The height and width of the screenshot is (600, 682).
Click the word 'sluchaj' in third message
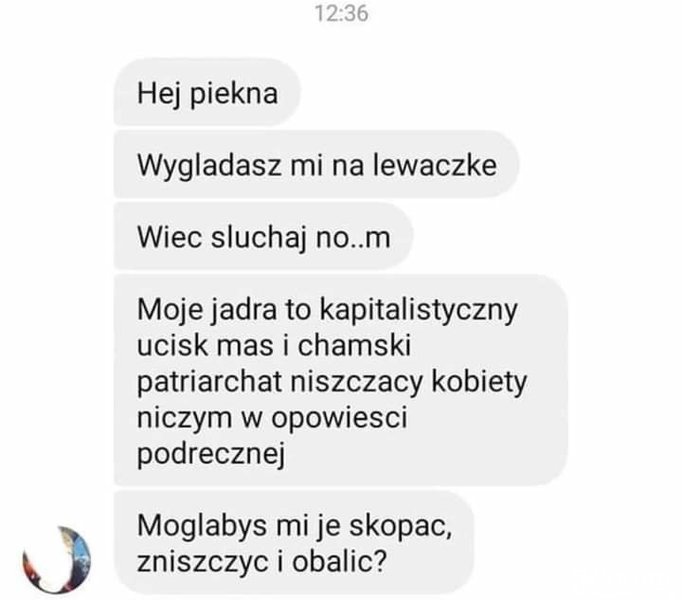pyautogui.click(x=259, y=238)
